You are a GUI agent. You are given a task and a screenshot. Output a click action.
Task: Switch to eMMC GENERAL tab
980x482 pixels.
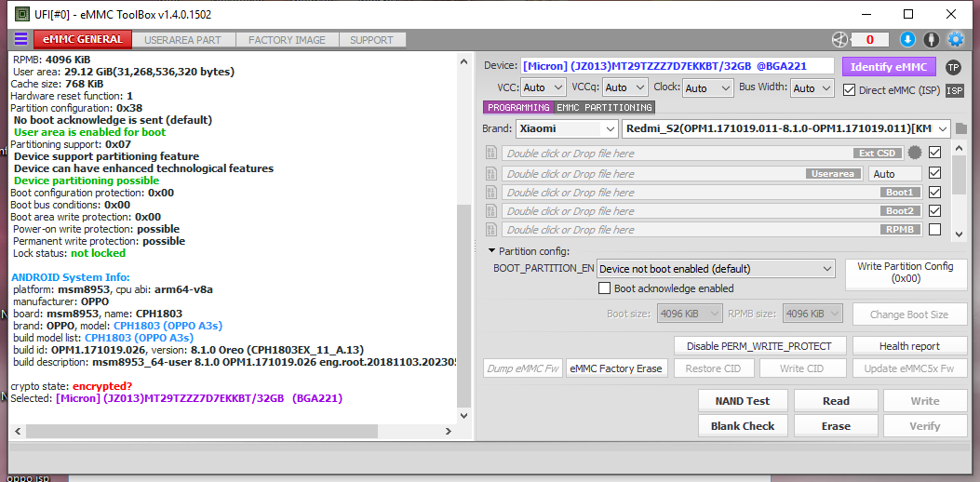click(83, 39)
